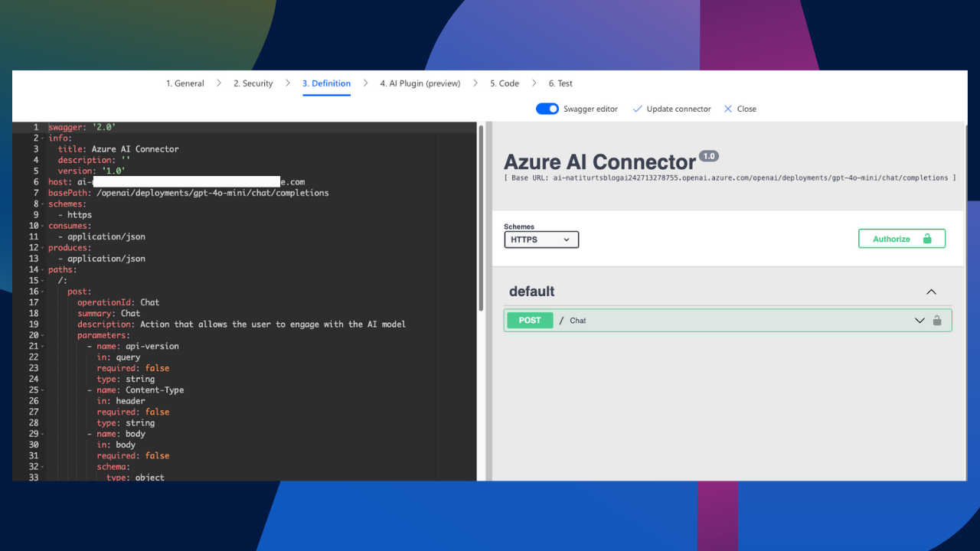The image size is (980, 551).
Task: Click the 'title: Azure AI Connector' code line
Action: tap(118, 149)
